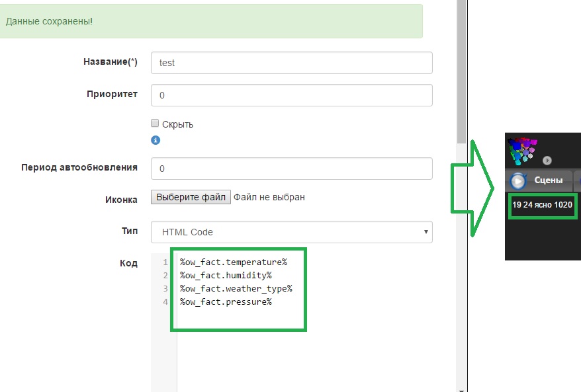The height and width of the screenshot is (392, 581).
Task: Click the Выберите файл button
Action: (191, 197)
